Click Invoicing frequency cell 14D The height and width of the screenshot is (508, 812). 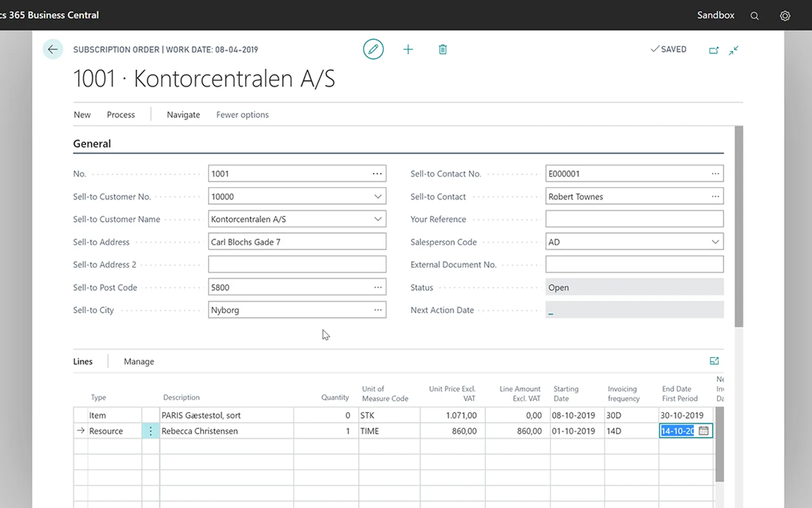point(631,431)
